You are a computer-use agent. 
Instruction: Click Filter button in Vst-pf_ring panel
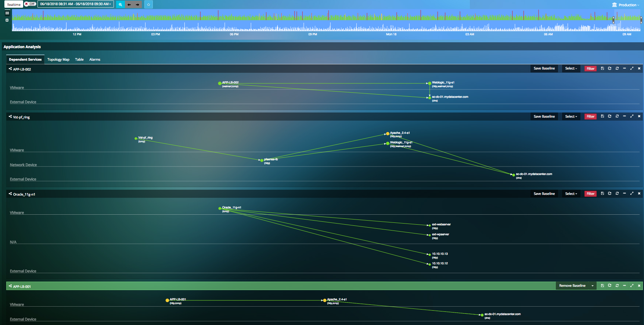(590, 117)
